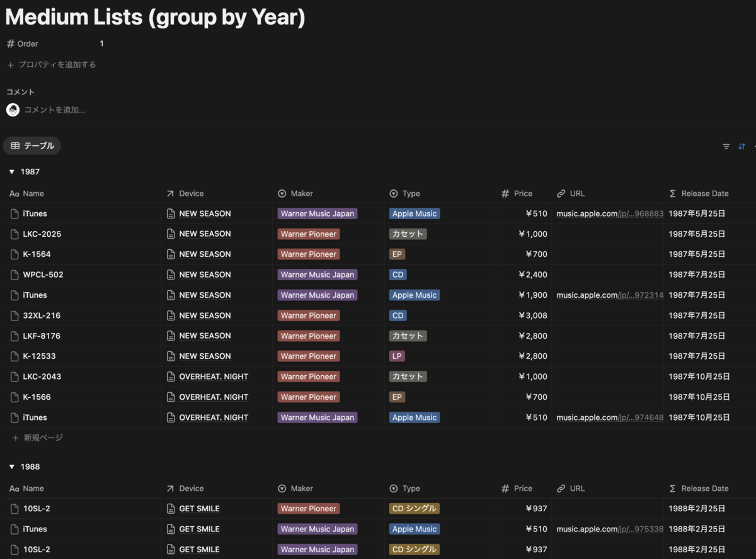
Task: Click the LKC-2043 name cell
Action: 83,376
